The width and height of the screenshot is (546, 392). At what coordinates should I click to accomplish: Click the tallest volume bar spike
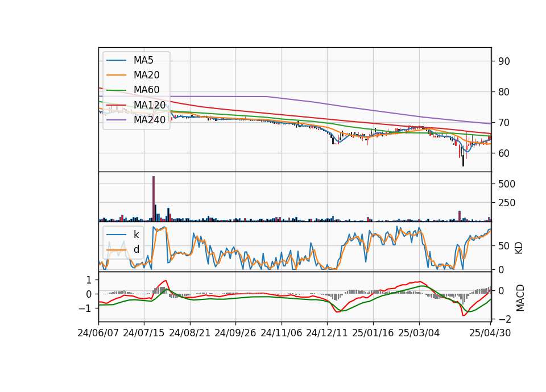pos(154,199)
